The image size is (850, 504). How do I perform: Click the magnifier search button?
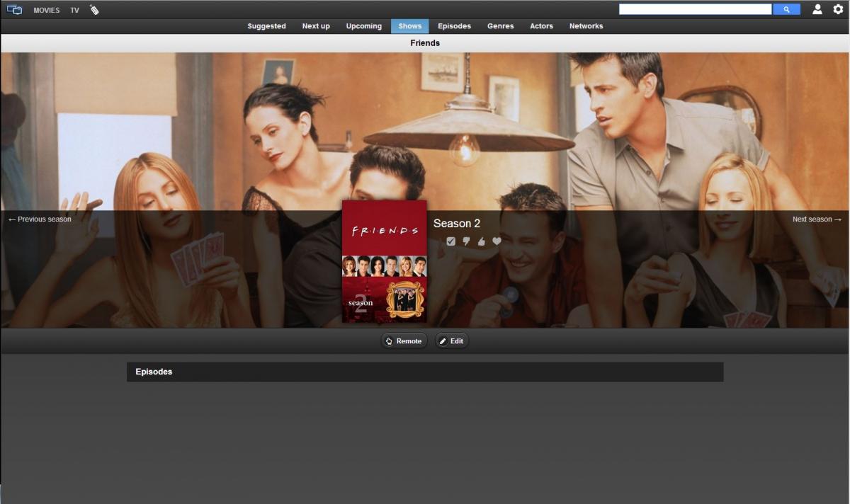[x=786, y=9]
